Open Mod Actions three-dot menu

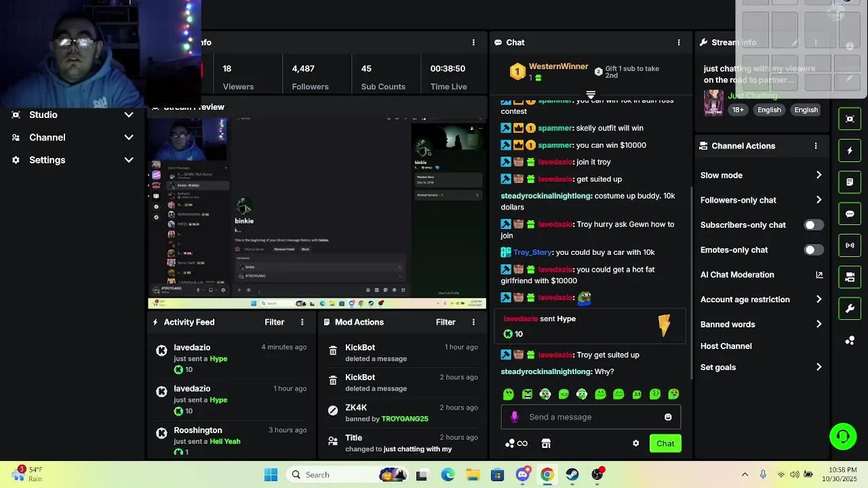tap(473, 322)
